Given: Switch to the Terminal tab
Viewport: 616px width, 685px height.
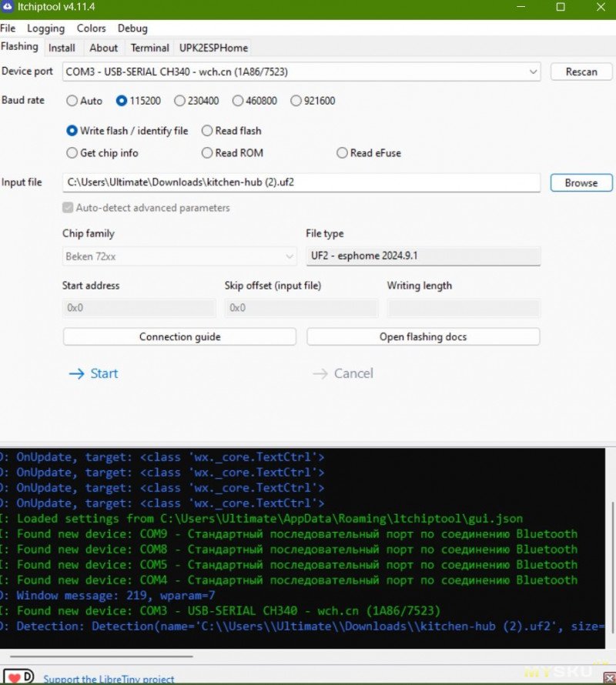Looking at the screenshot, I should point(149,48).
